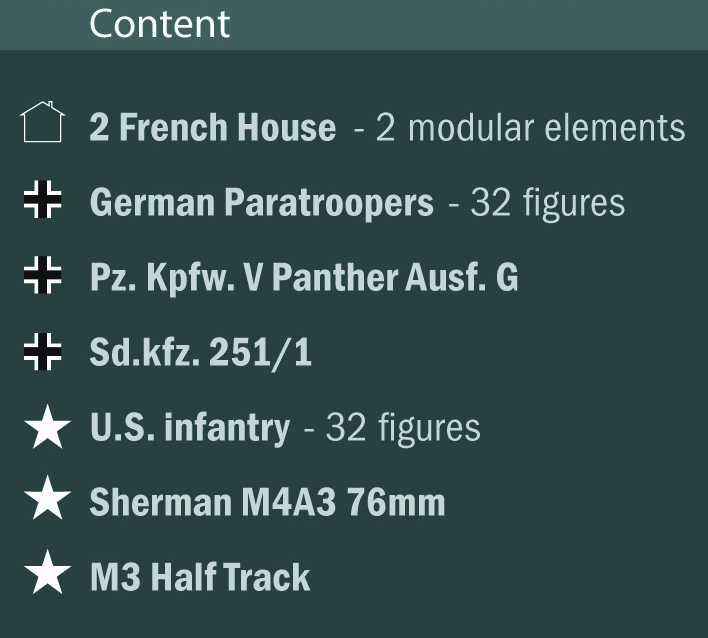708x638 pixels.
Task: Click the white star beside U.S. infantry
Action: [46, 428]
